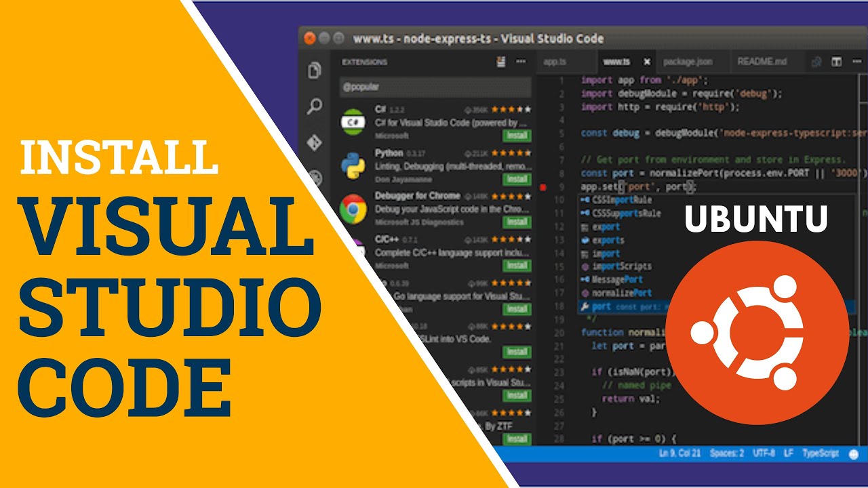Viewport: 868px width, 488px height.
Task: Open the Source Control git view
Action: 314,142
